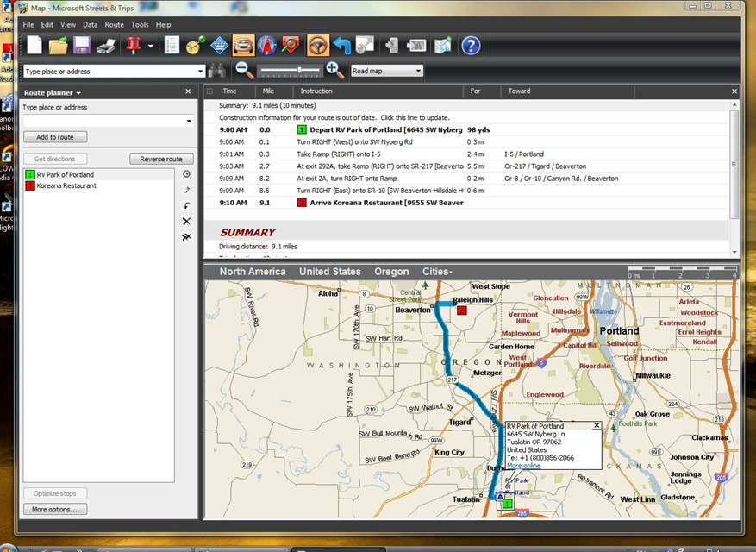
Task: Toggle the steering wheel driving guidance button
Action: point(317,46)
